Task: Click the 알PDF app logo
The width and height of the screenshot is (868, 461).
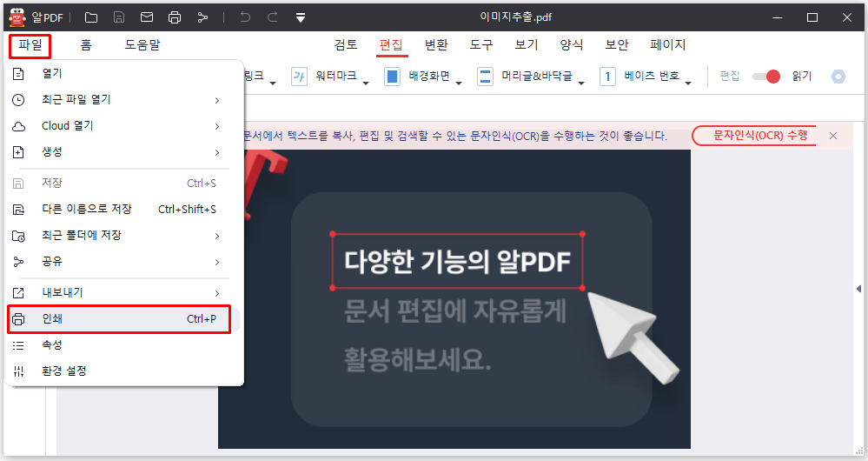Action: tap(17, 17)
